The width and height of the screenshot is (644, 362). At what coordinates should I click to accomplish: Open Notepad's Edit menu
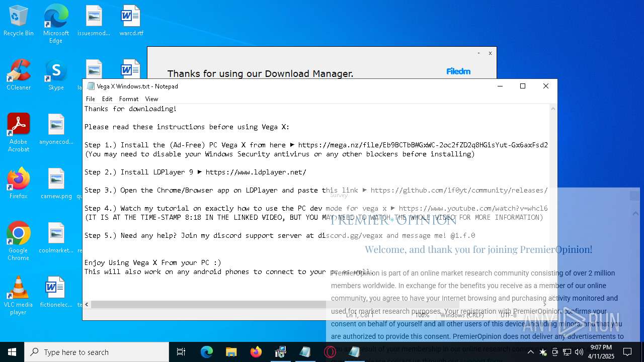pyautogui.click(x=107, y=99)
